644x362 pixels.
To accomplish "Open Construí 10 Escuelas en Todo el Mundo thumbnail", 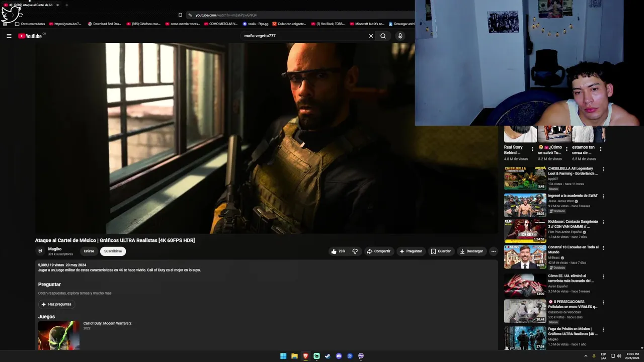I will pyautogui.click(x=525, y=257).
